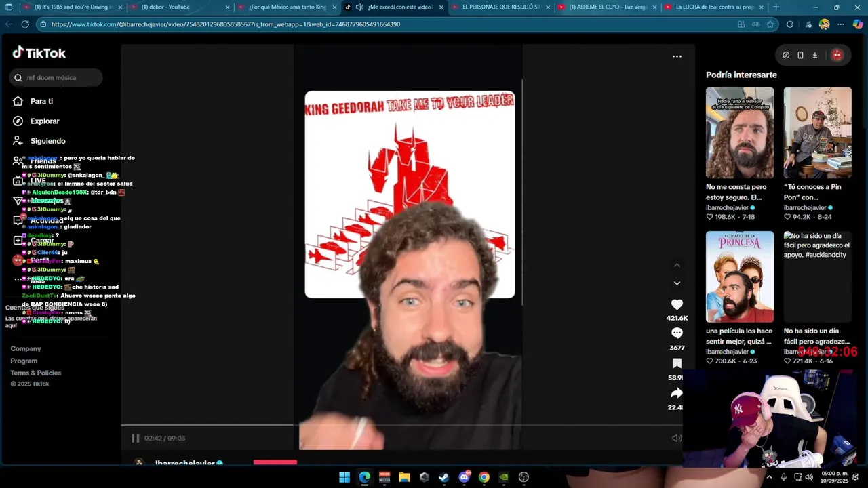The image size is (868, 488).
Task: Share video using arrow icon
Action: pos(677,393)
